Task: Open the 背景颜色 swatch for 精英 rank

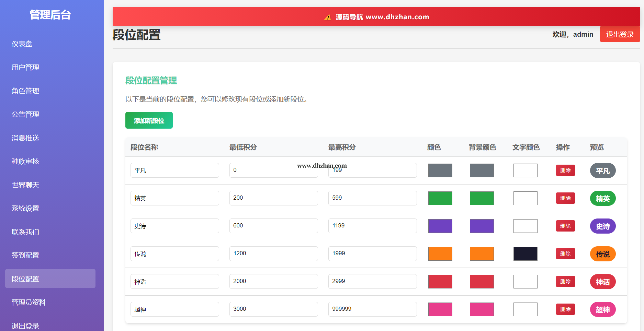Action: pyautogui.click(x=482, y=198)
